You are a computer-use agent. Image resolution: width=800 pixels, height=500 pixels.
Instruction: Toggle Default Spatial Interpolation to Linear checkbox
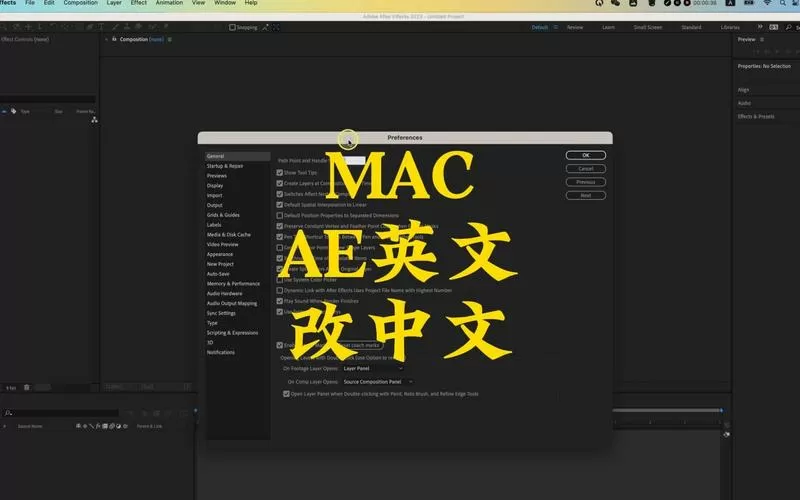pyautogui.click(x=280, y=205)
